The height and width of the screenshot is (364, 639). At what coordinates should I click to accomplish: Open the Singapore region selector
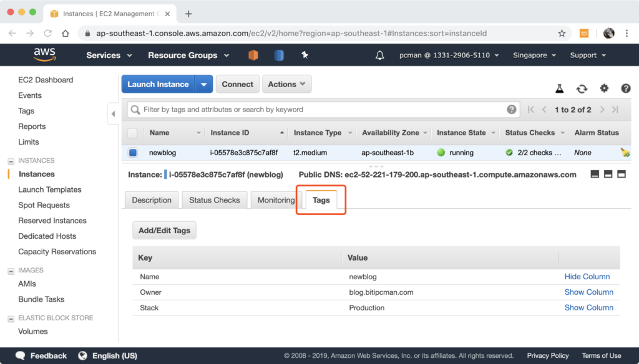click(534, 55)
